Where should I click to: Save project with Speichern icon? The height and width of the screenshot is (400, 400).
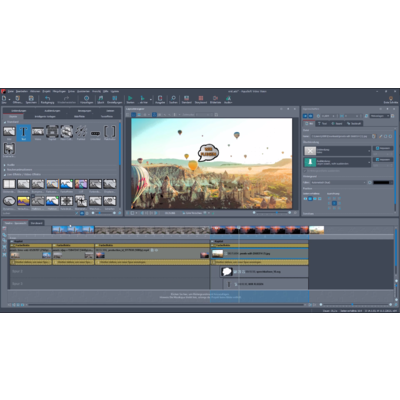point(31,99)
